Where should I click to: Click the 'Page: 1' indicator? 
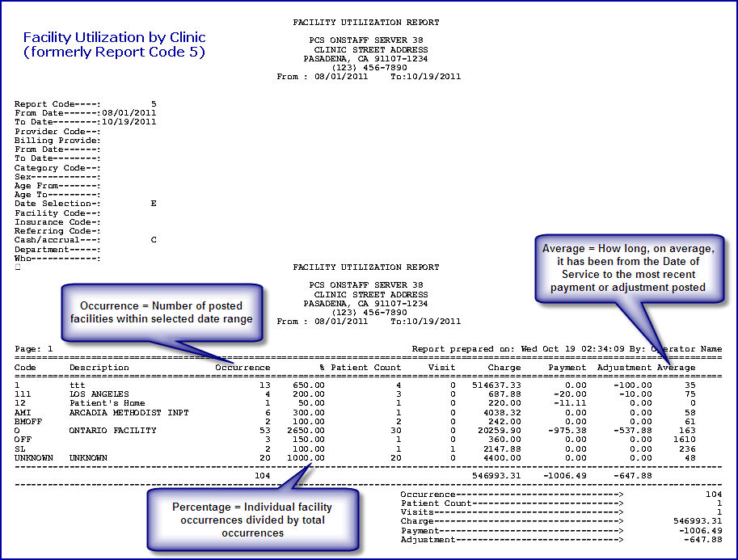coord(34,349)
